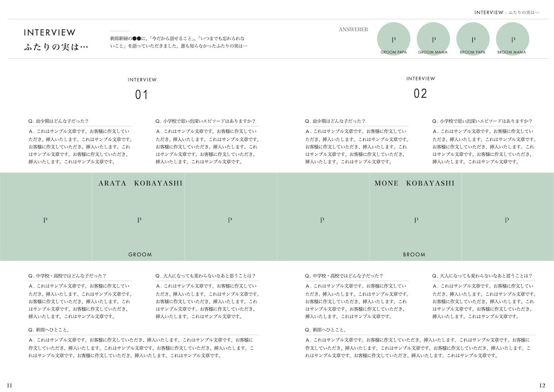Image resolution: width=554 pixels, height=392 pixels.
Task: Click Q. 中学校・高校ではどんな子だった？ in Interview 02
Action: pos(344,276)
